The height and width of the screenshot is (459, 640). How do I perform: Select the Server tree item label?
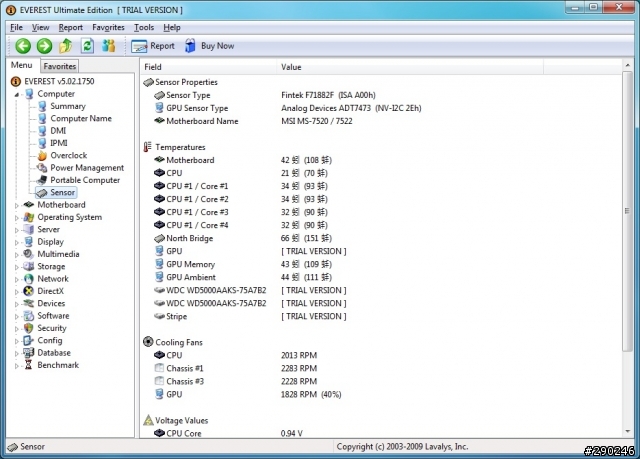click(49, 229)
